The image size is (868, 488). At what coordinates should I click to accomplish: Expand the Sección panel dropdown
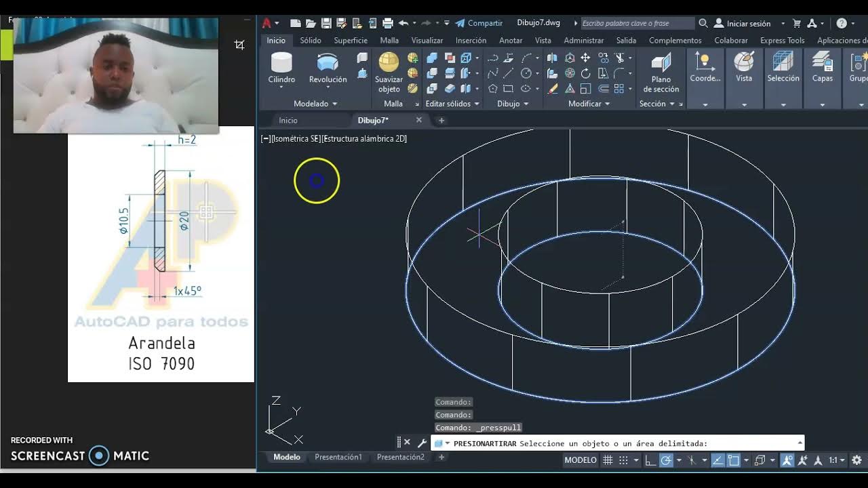(x=673, y=104)
